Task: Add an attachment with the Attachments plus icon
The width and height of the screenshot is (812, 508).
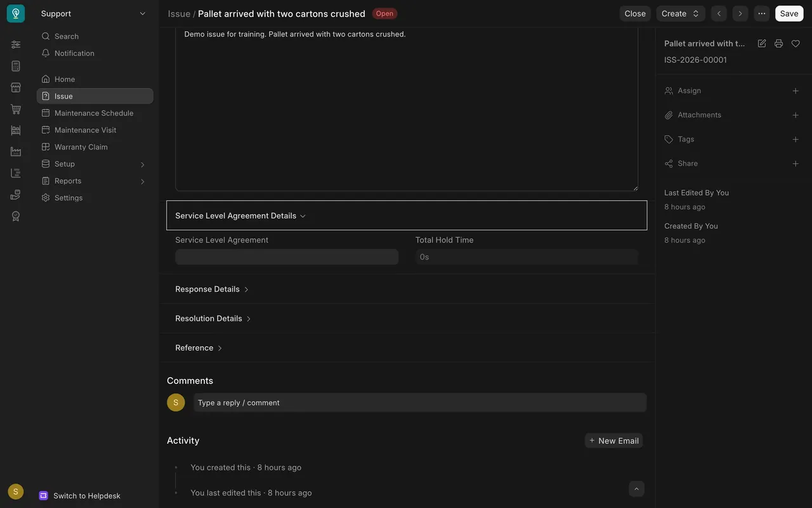Action: coord(796,115)
